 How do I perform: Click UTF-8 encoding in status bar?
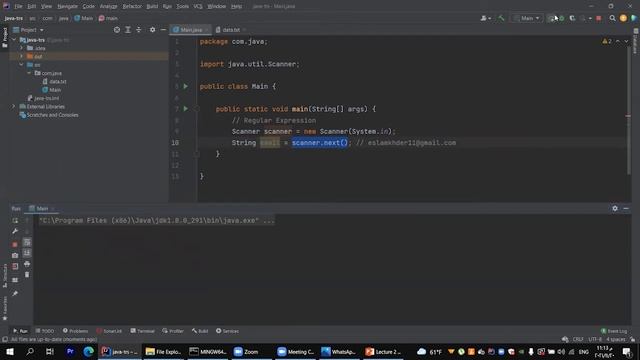(x=595, y=340)
